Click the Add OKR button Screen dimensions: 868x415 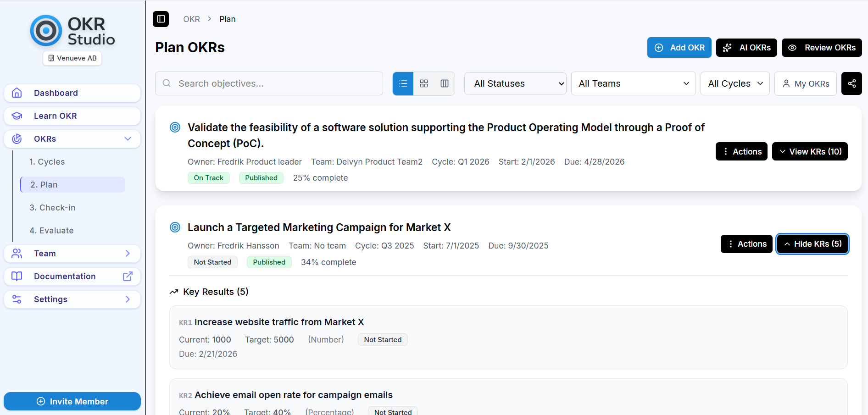(x=679, y=48)
